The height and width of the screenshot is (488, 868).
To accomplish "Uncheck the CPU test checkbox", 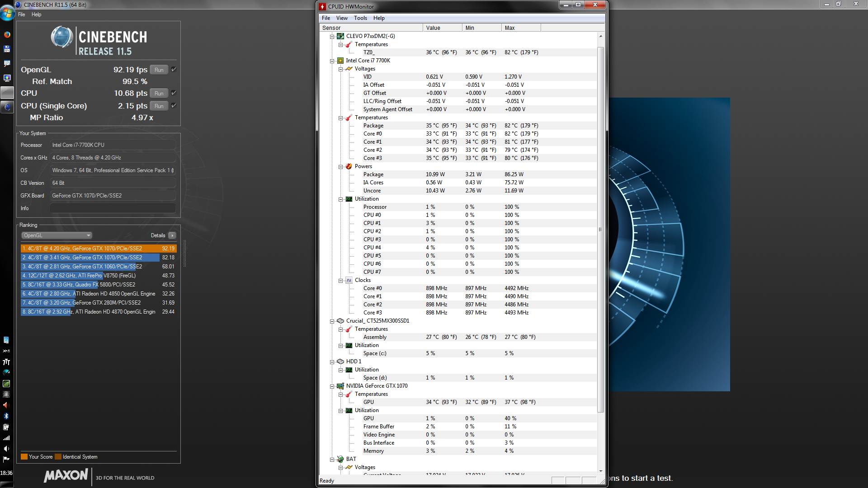I will click(x=174, y=93).
